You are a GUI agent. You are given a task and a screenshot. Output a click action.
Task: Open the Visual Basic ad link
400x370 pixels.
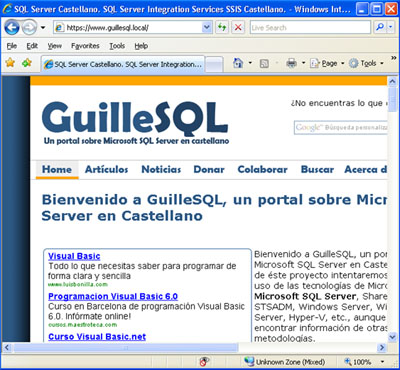click(74, 256)
